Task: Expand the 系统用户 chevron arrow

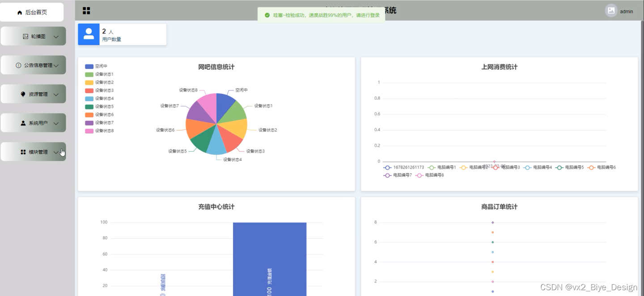Action: [x=56, y=123]
